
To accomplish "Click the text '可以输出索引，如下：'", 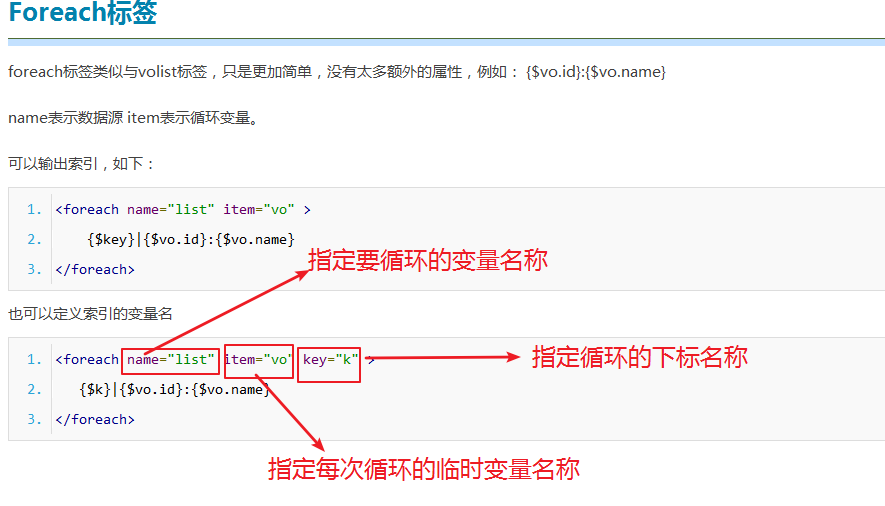I will click(x=82, y=163).
